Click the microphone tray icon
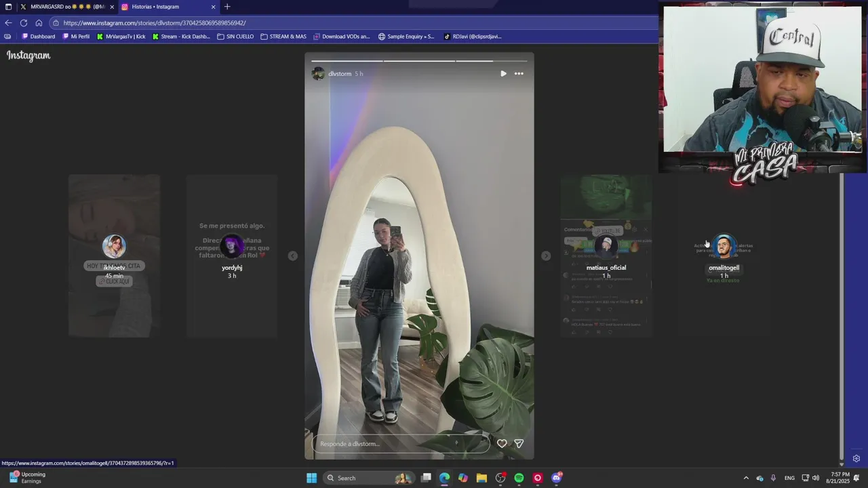 point(773,478)
